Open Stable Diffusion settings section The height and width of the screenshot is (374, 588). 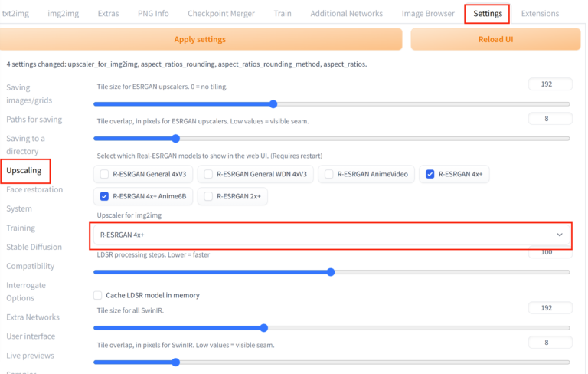(34, 247)
